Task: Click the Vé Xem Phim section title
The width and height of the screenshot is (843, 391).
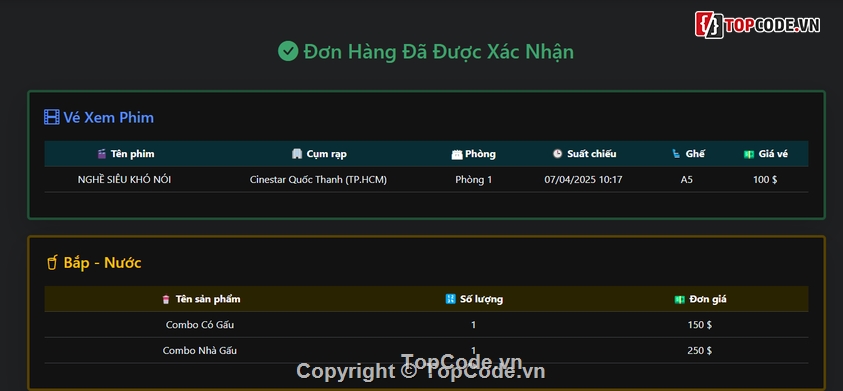Action: point(109,117)
